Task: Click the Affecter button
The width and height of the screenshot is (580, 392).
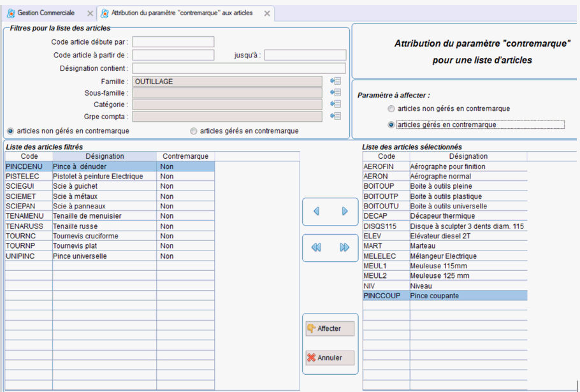Action: (x=330, y=328)
